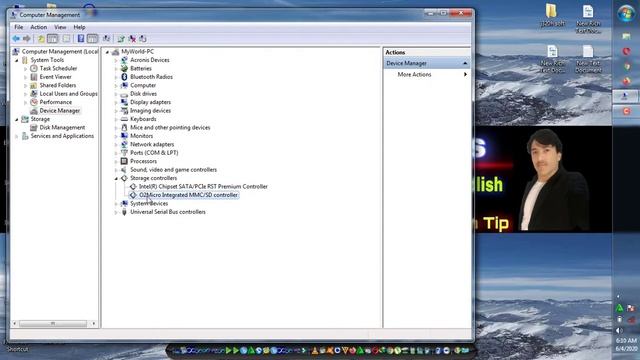Click the clock showing 6:10 AM

tap(626, 340)
